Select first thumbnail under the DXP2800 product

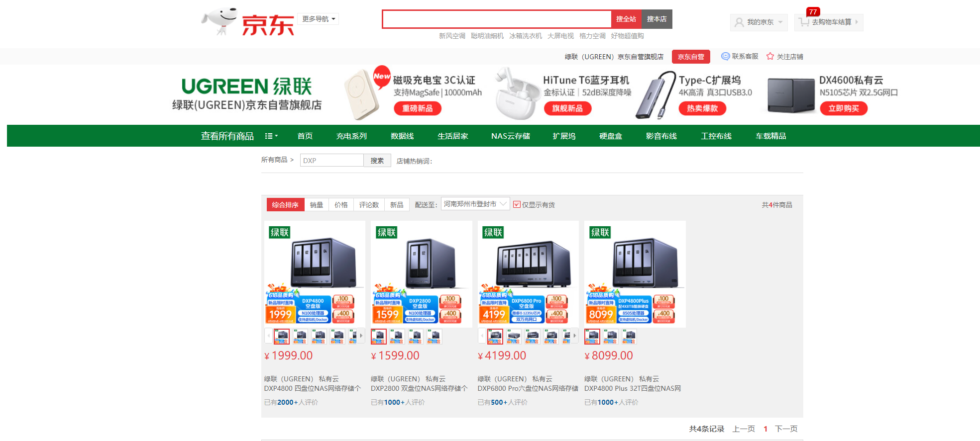pos(379,337)
